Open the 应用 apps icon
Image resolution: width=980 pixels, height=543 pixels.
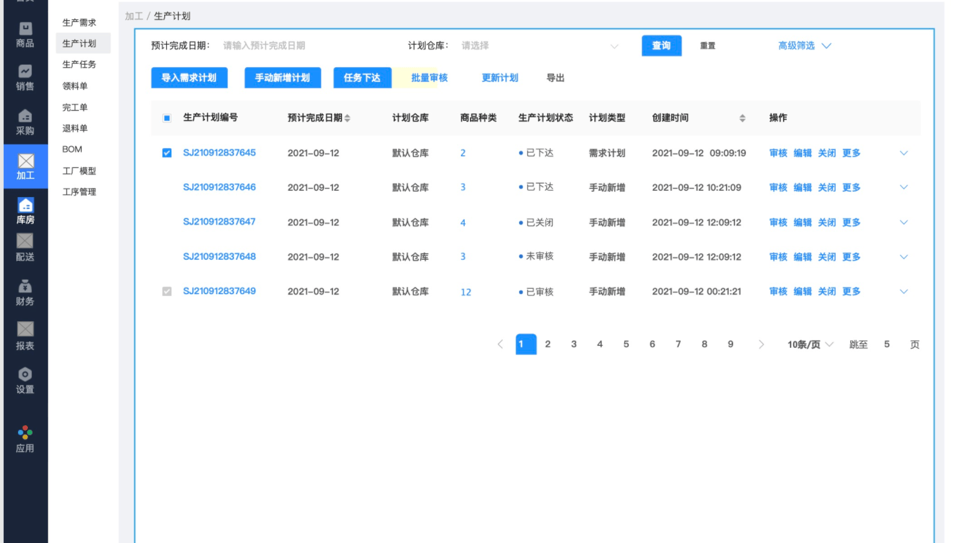pyautogui.click(x=25, y=440)
